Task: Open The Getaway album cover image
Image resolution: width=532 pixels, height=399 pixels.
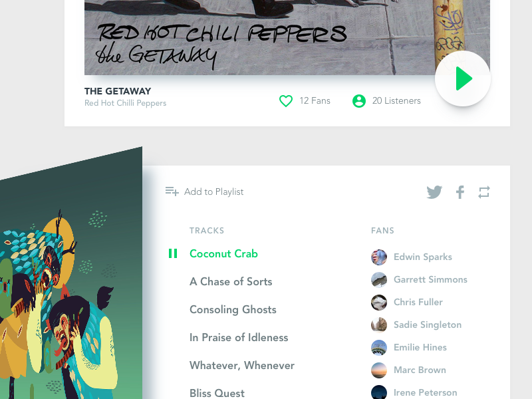Action: pyautogui.click(x=287, y=37)
